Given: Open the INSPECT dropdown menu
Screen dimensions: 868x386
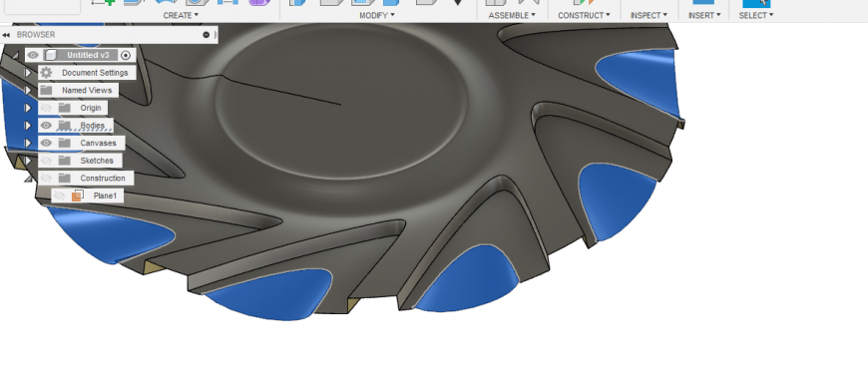Looking at the screenshot, I should point(649,16).
